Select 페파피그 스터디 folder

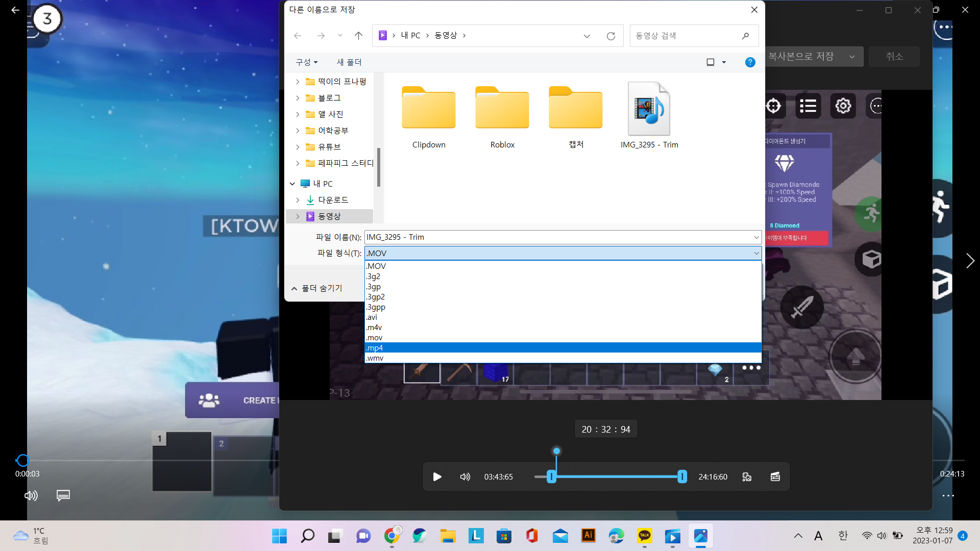(346, 163)
